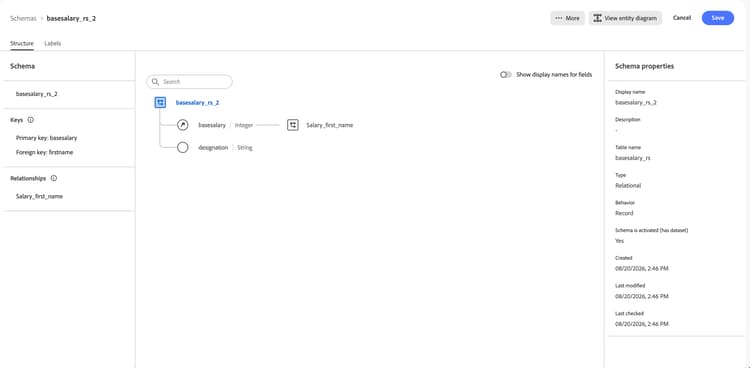Select the designation String field
Viewport: 750px width, 368px height.
coord(225,148)
